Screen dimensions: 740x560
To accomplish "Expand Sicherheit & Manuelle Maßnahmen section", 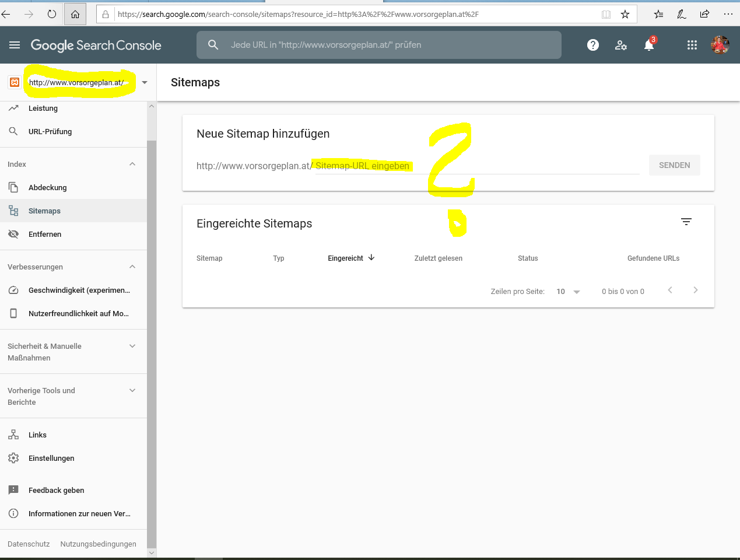I will tap(132, 346).
